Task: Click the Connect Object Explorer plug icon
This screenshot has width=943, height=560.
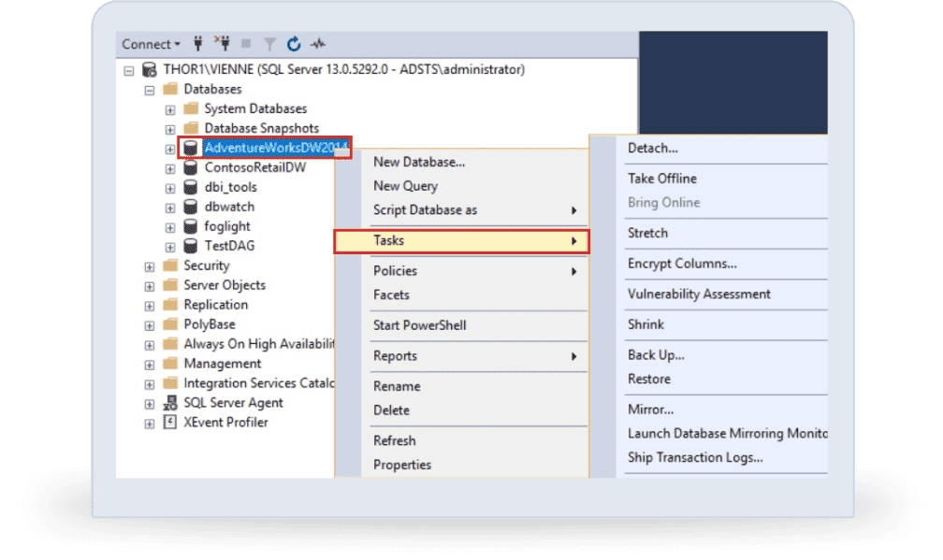Action: (197, 44)
